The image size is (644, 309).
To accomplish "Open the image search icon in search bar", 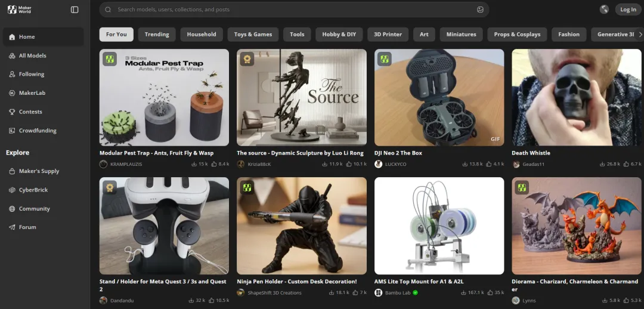I will 480,10.
